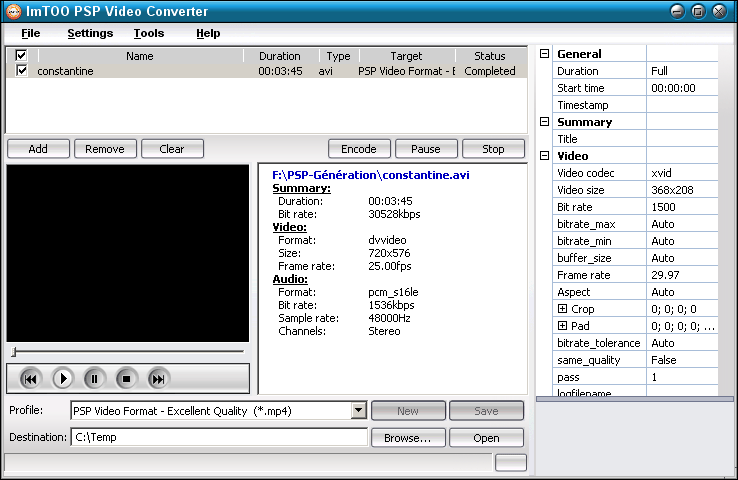Stop the preview with square button
This screenshot has width=738, height=480.
click(126, 379)
